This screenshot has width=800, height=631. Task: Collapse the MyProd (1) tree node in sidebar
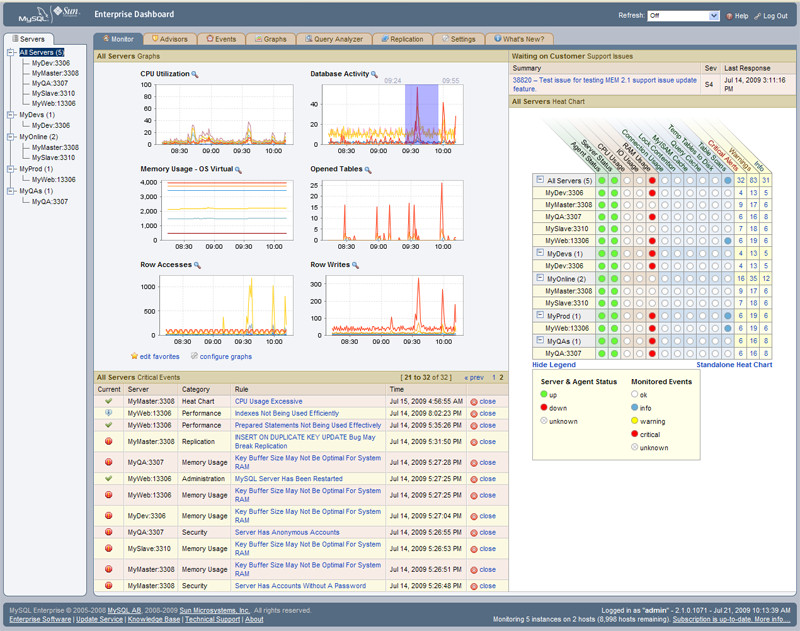[11, 169]
